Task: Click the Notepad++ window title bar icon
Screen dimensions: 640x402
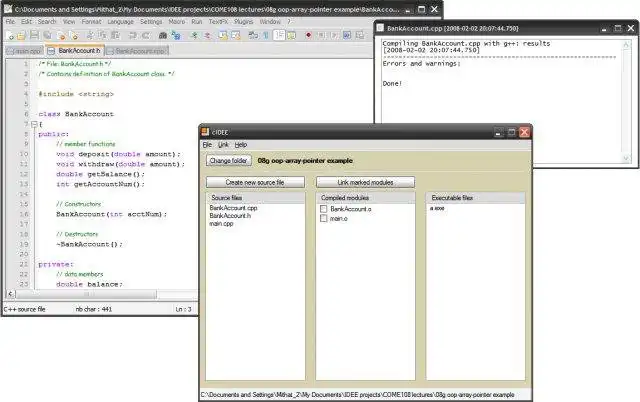Action: 7,8
